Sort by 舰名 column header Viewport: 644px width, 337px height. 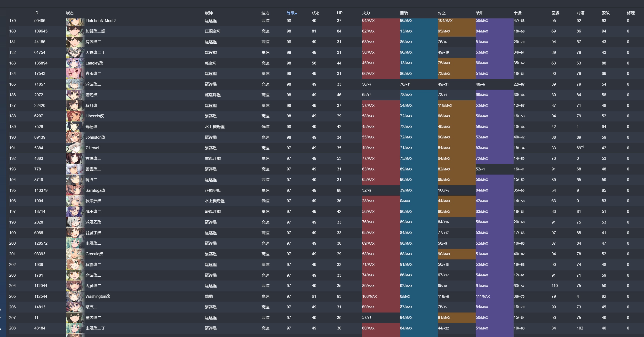tap(70, 13)
